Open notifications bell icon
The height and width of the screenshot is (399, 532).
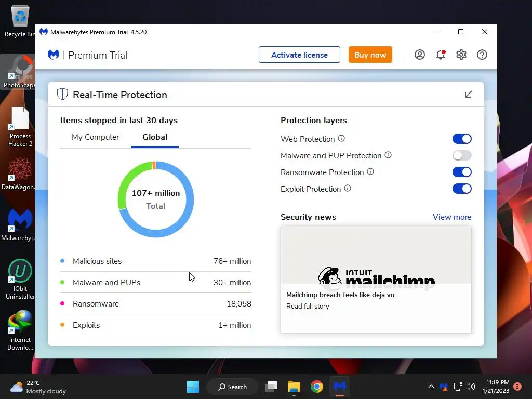click(441, 55)
